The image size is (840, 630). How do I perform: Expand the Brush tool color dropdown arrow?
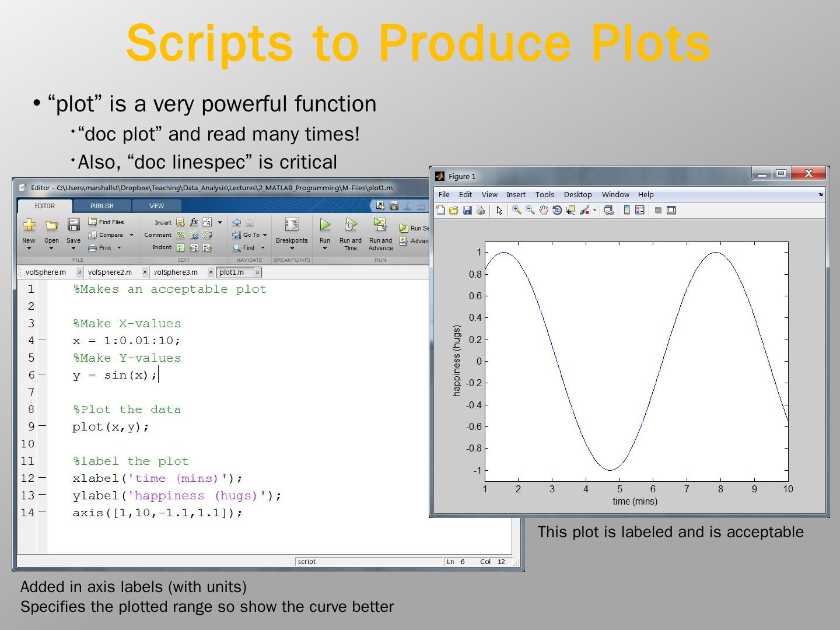click(x=594, y=211)
